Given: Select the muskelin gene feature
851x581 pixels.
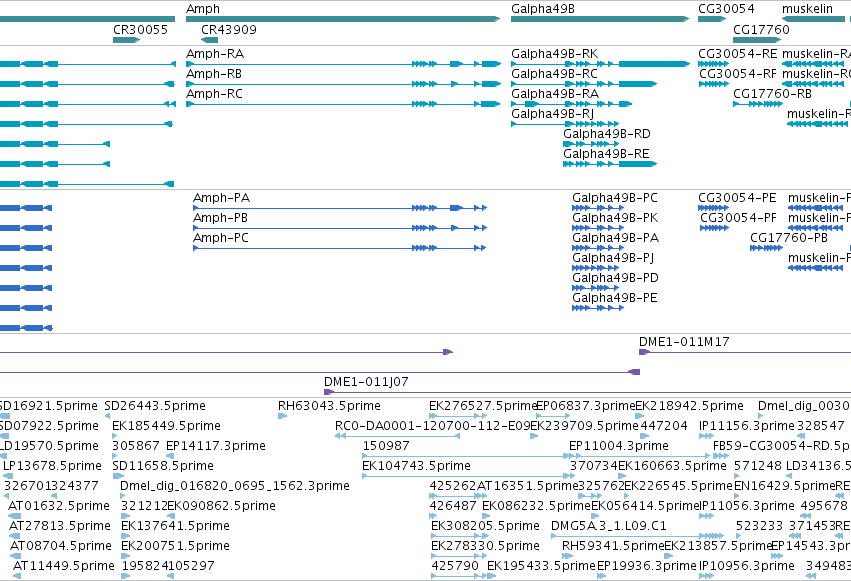Looking at the screenshot, I should pos(814,19).
